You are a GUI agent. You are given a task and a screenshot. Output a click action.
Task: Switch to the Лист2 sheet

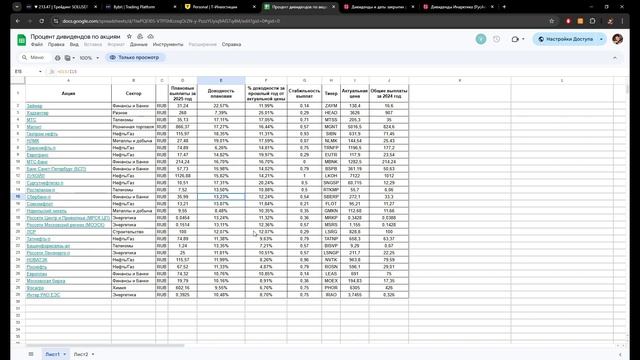pyautogui.click(x=81, y=354)
